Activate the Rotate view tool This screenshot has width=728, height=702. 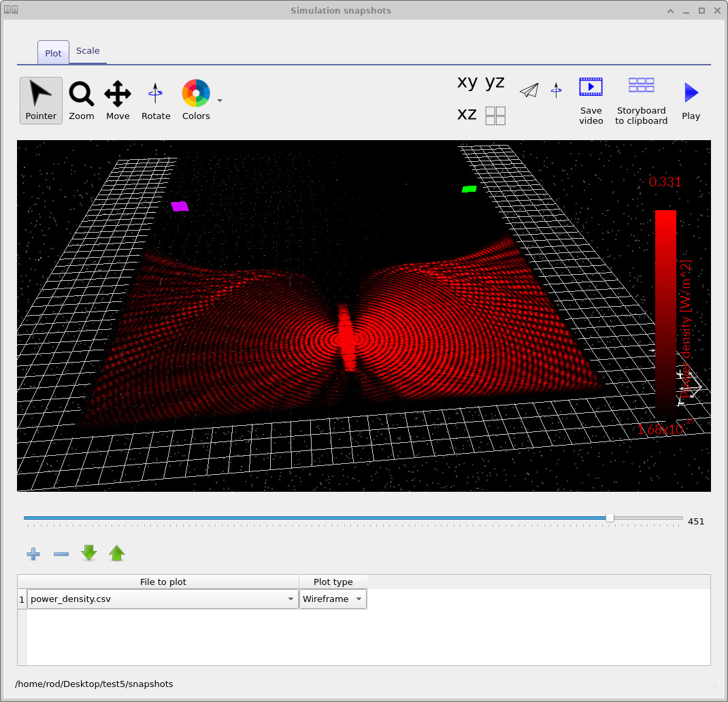[x=155, y=100]
